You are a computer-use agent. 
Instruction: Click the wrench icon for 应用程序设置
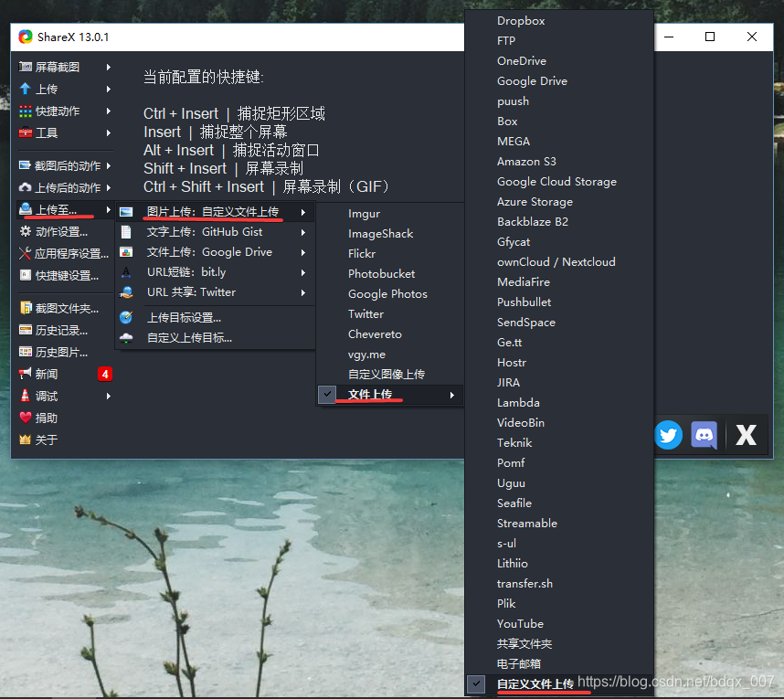pyautogui.click(x=25, y=253)
